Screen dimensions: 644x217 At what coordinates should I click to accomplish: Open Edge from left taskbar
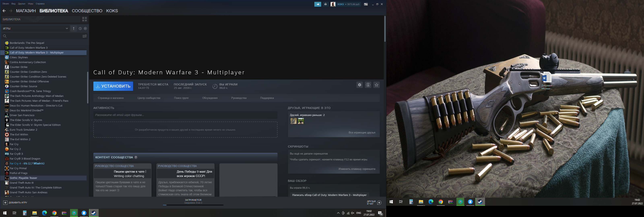(44, 213)
